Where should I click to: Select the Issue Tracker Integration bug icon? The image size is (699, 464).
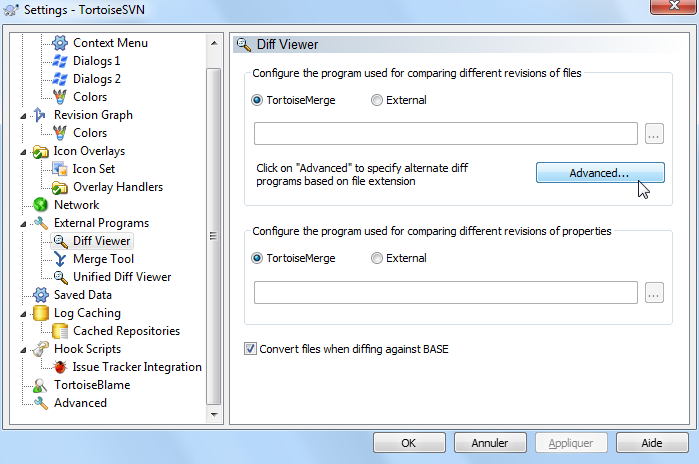pyautogui.click(x=60, y=367)
